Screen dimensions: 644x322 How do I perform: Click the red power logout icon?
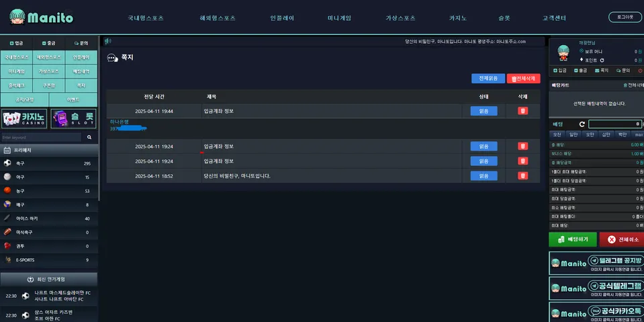640,71
